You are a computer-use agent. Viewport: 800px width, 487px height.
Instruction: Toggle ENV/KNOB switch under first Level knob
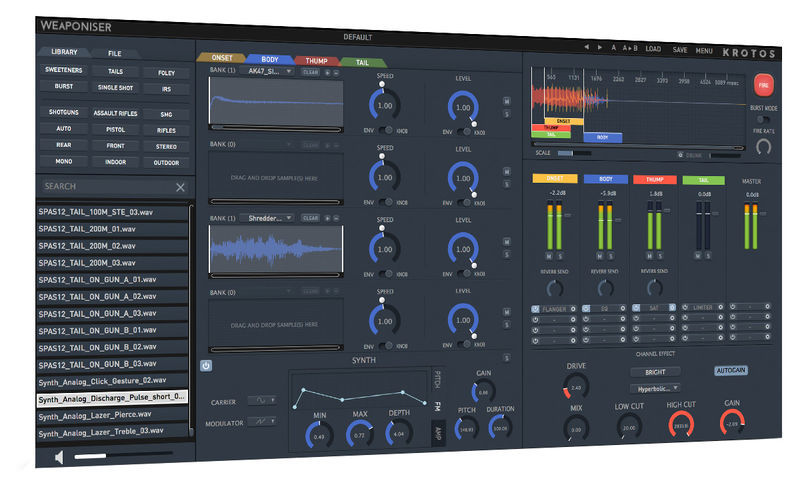point(464,132)
